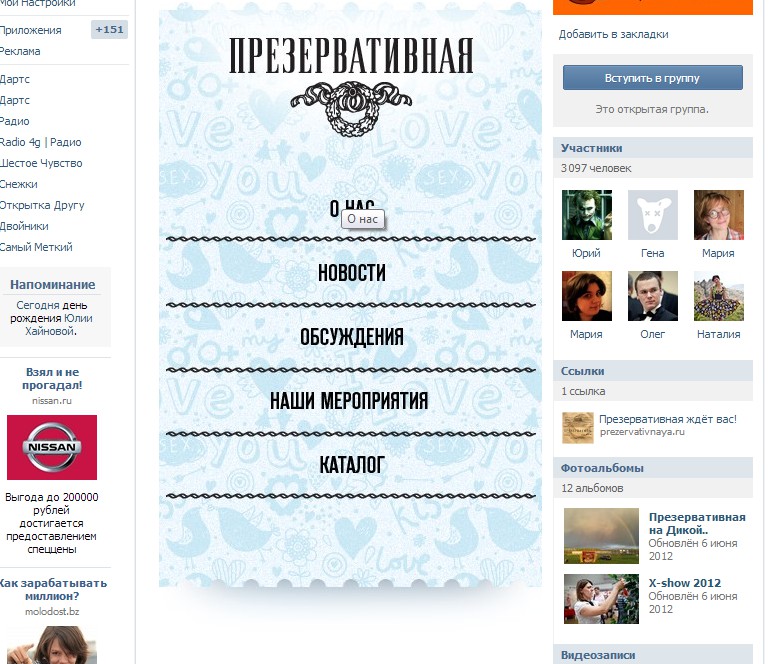Screen dimensions: 778x664
Task: Open the КАТАЛОГ menu section
Action: coord(351,465)
